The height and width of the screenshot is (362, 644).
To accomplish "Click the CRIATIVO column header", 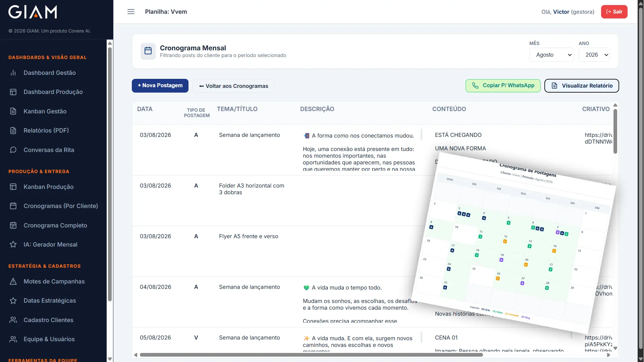I will (596, 109).
